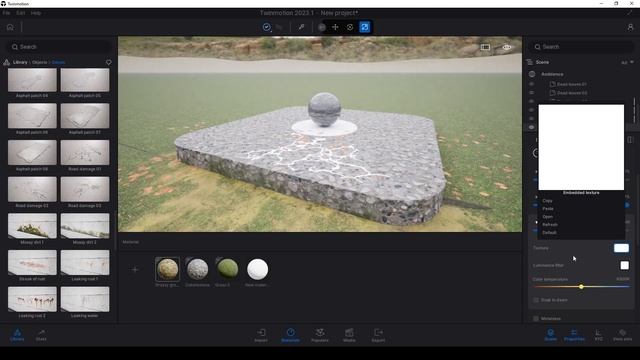The image size is (640, 360).
Task: Open the Export tab
Action: coord(378,335)
